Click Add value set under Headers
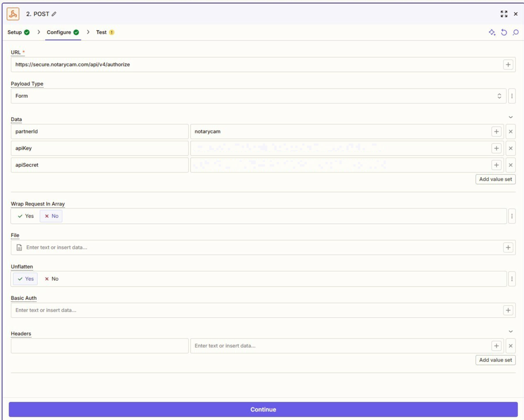The image size is (524, 420). 496,360
